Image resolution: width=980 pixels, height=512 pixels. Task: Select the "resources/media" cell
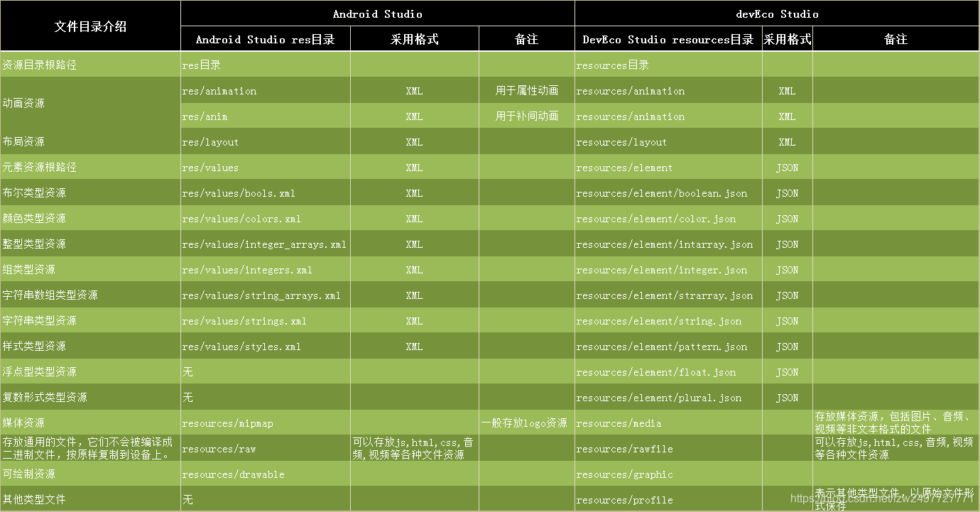pyautogui.click(x=618, y=423)
